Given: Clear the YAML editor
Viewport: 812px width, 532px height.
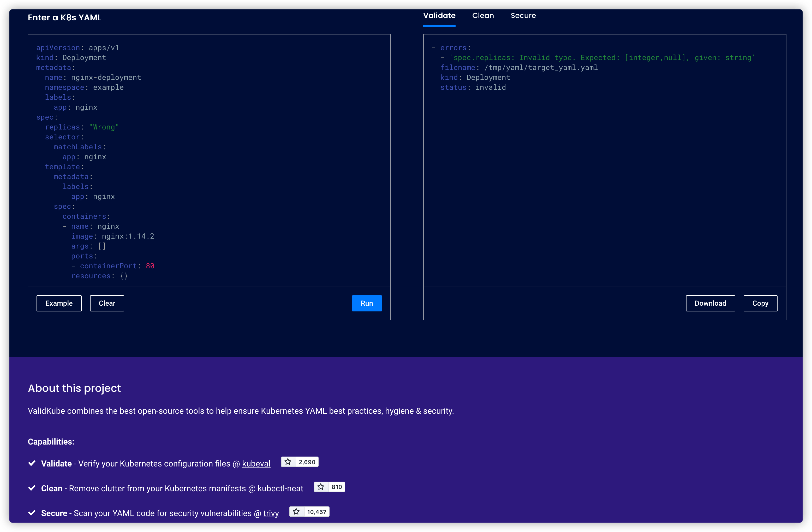Looking at the screenshot, I should [x=107, y=303].
